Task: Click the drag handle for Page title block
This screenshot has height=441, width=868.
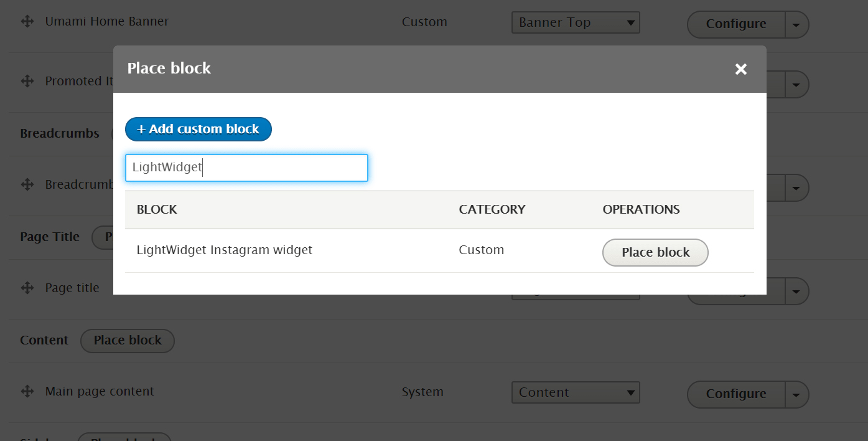Action: pos(27,288)
